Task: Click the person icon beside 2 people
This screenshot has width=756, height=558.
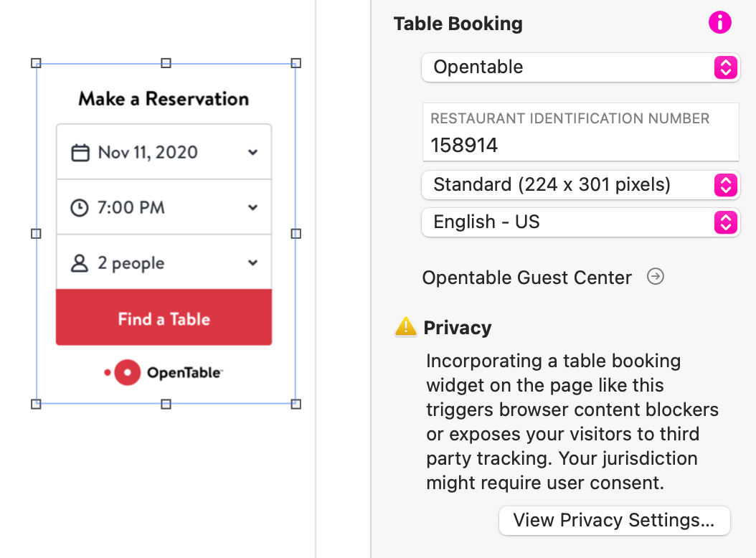Action: click(x=80, y=263)
